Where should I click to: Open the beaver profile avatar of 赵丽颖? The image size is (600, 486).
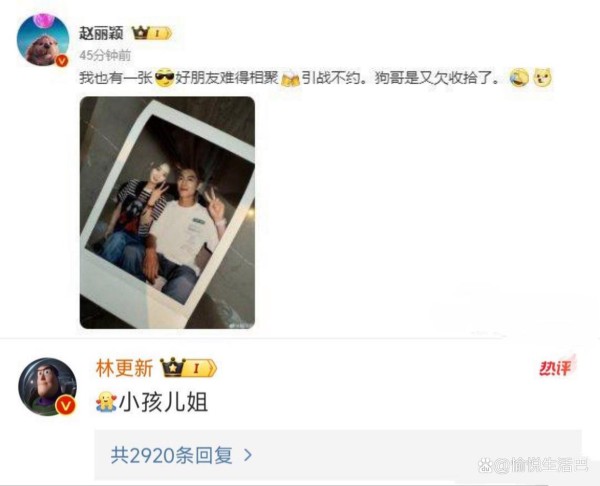click(x=43, y=40)
